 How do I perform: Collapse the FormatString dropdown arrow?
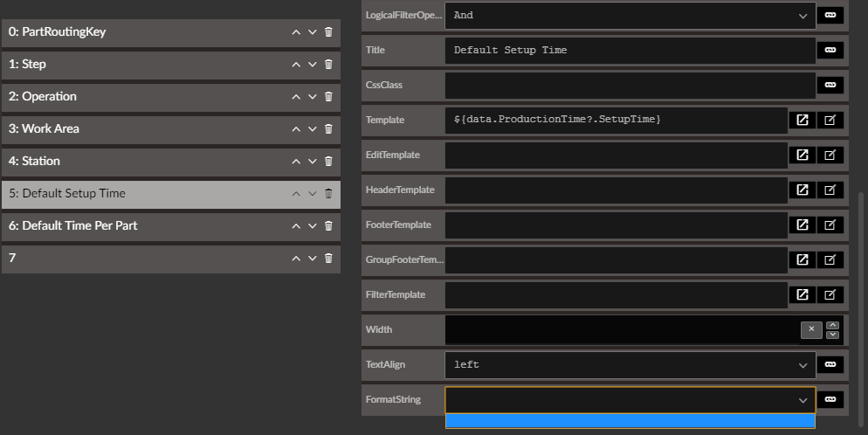pyautogui.click(x=803, y=400)
